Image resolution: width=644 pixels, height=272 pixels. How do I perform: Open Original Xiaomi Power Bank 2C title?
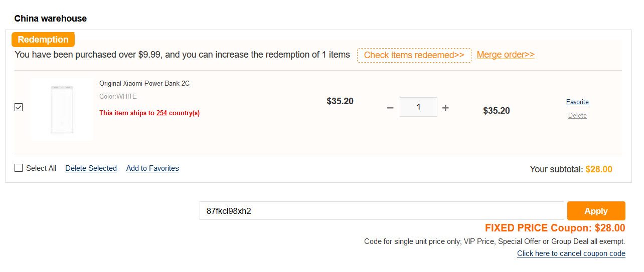pos(144,84)
